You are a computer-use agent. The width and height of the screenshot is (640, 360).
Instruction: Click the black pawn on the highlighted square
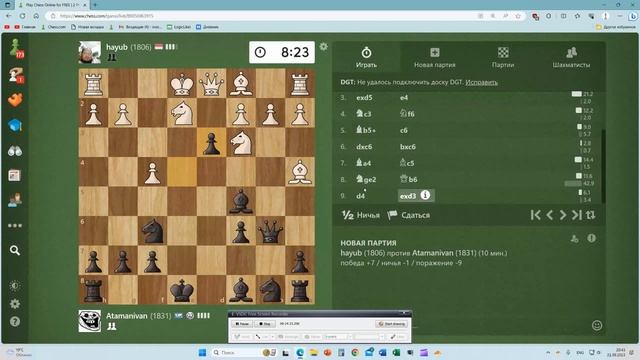point(211,143)
